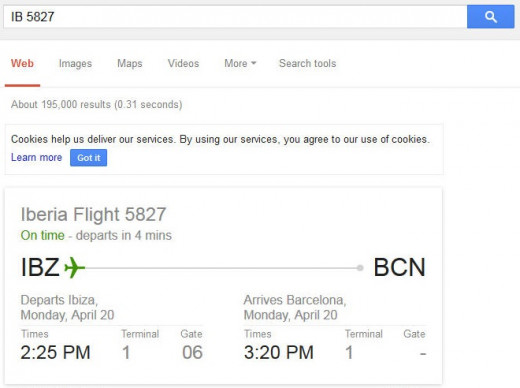Click the 3:20 PM arrival time

pyautogui.click(x=279, y=352)
